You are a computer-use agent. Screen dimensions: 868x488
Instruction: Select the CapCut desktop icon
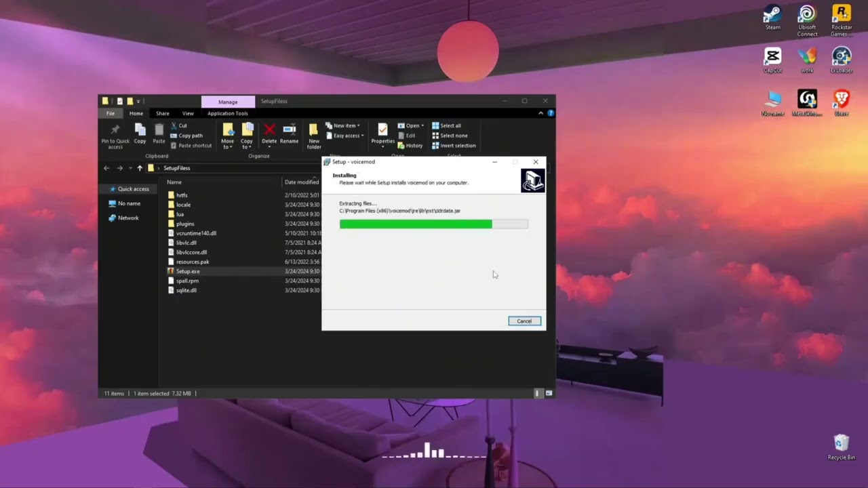pyautogui.click(x=772, y=60)
